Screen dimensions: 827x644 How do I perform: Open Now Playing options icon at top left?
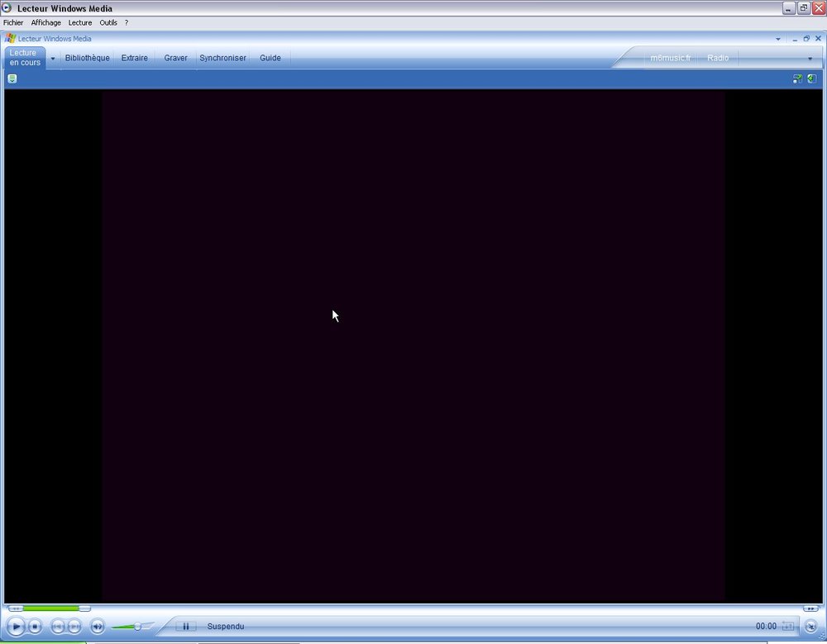click(12, 79)
